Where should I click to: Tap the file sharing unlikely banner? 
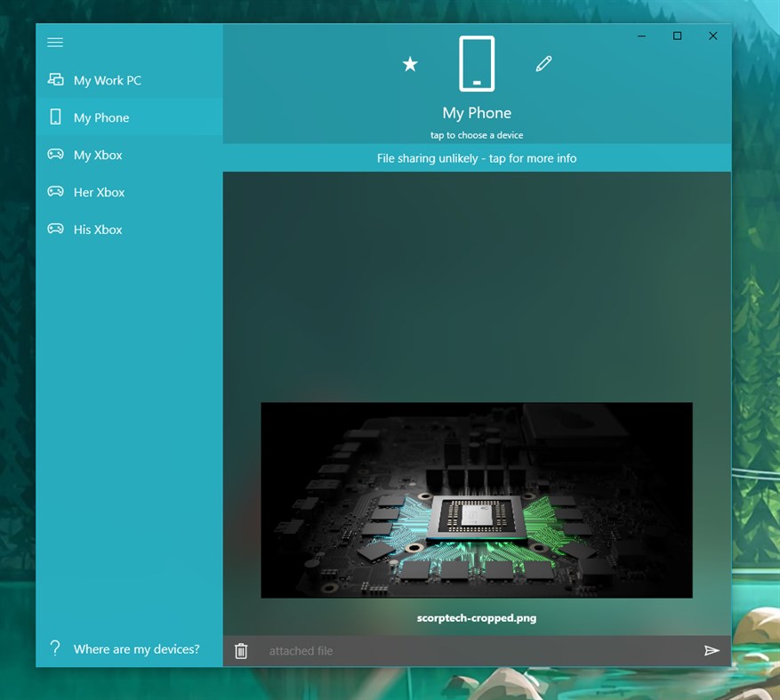pos(477,157)
